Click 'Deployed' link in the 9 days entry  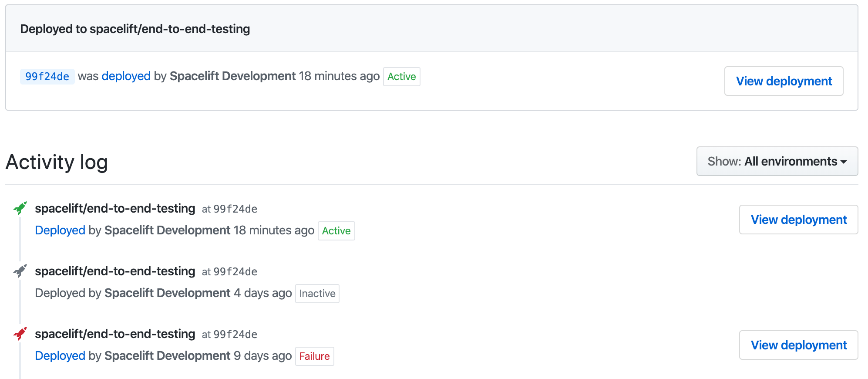coord(60,356)
